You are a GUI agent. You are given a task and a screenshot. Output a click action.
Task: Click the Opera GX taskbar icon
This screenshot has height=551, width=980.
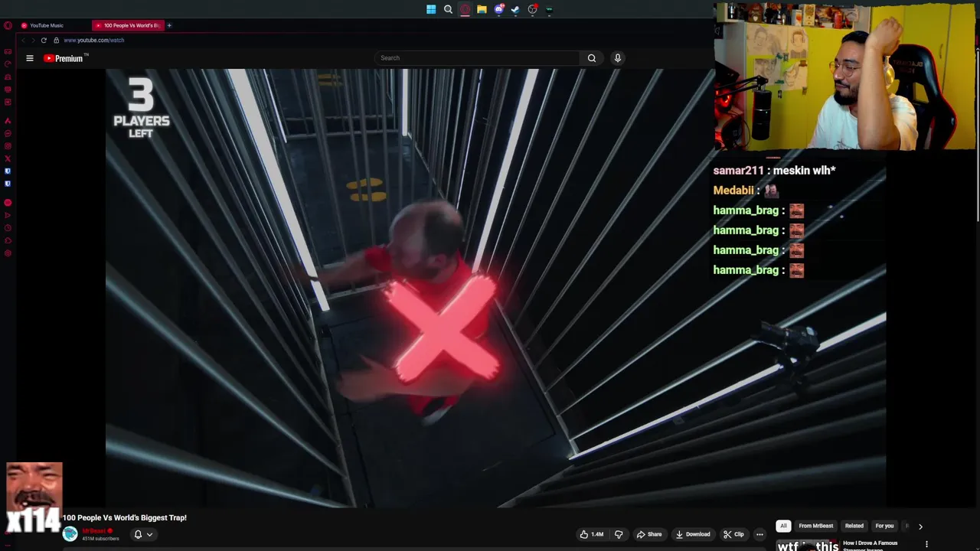(x=465, y=9)
